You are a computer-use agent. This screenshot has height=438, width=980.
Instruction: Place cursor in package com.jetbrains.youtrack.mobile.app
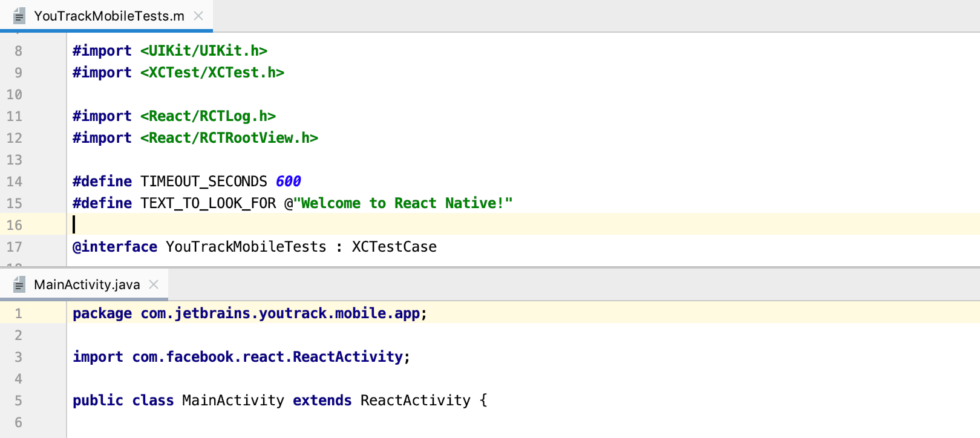(280, 313)
